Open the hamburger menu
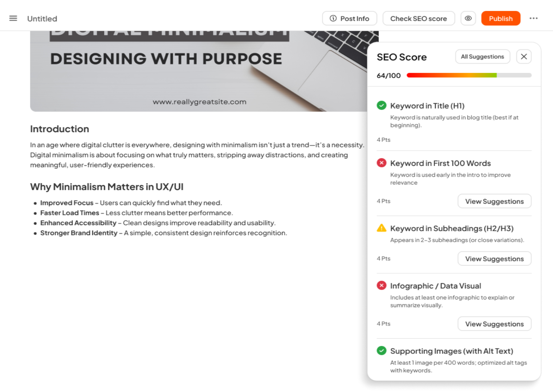The width and height of the screenshot is (553, 392). tap(13, 19)
